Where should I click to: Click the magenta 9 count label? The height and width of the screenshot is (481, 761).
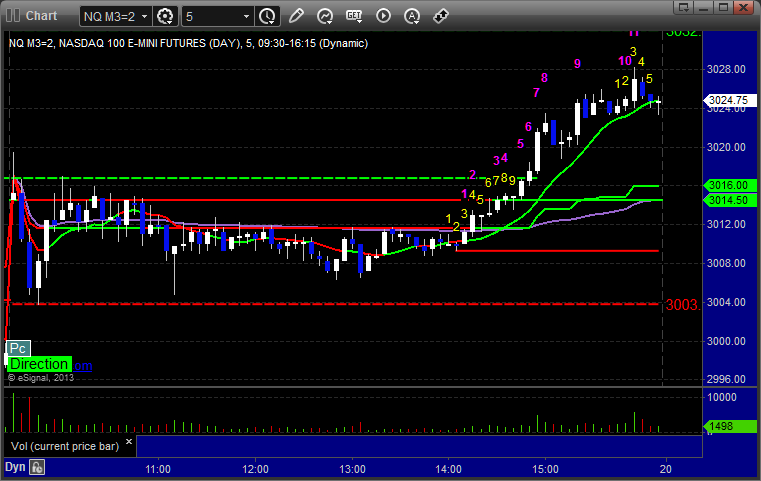(577, 64)
